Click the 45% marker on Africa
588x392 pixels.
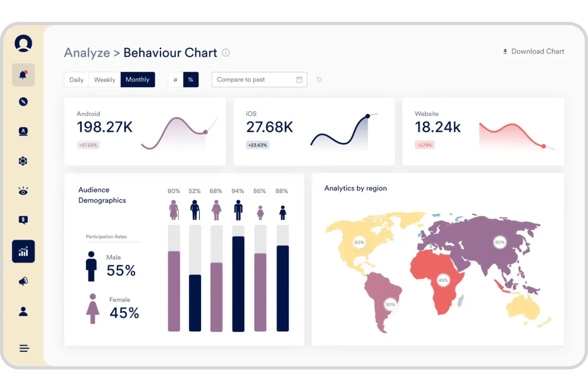[x=443, y=280]
